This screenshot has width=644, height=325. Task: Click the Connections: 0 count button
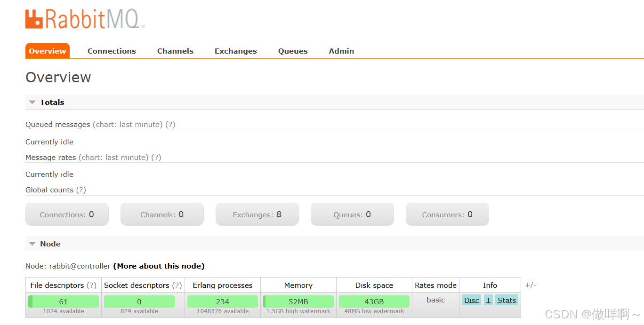pos(67,214)
